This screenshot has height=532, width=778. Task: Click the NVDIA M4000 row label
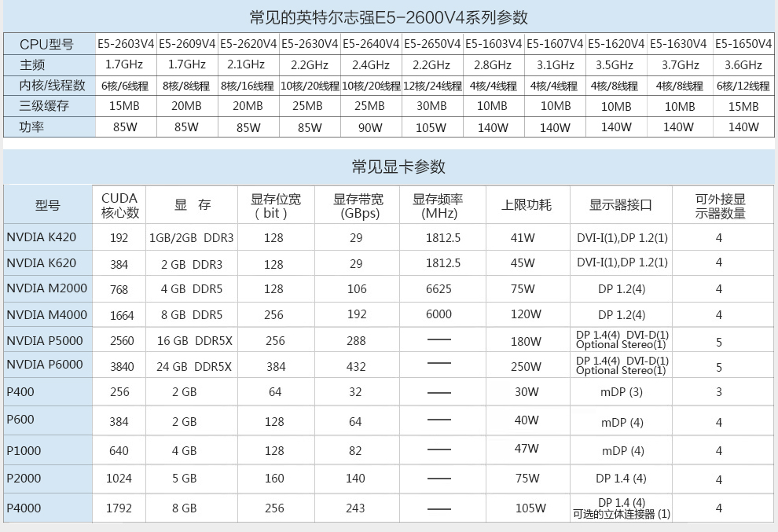tap(46, 314)
